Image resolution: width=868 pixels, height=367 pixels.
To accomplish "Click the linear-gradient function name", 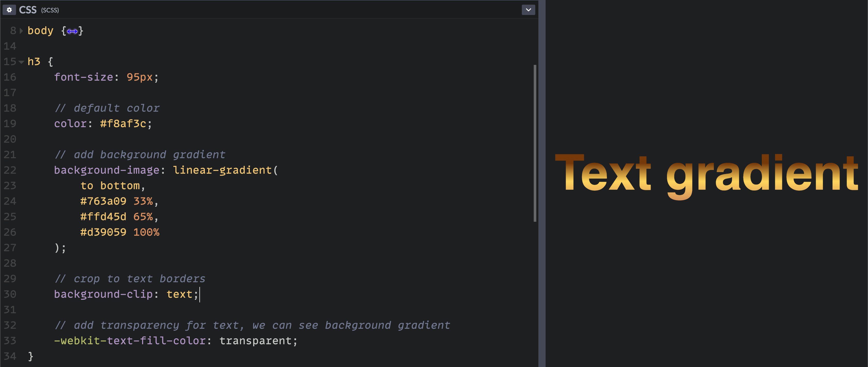I will click(x=222, y=170).
